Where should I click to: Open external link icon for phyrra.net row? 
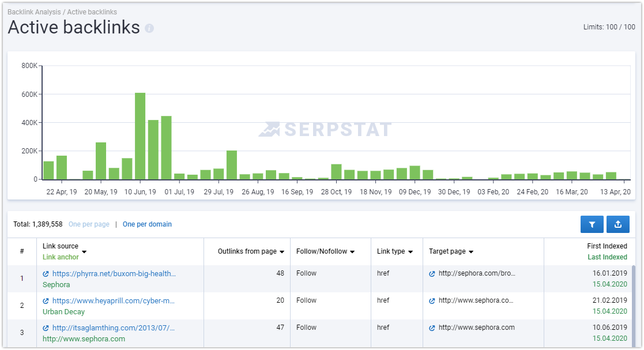(46, 274)
